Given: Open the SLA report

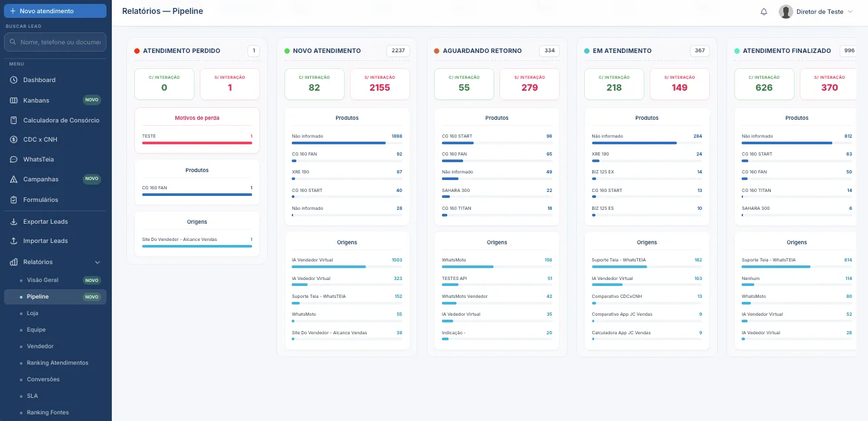Looking at the screenshot, I should 55,396.
